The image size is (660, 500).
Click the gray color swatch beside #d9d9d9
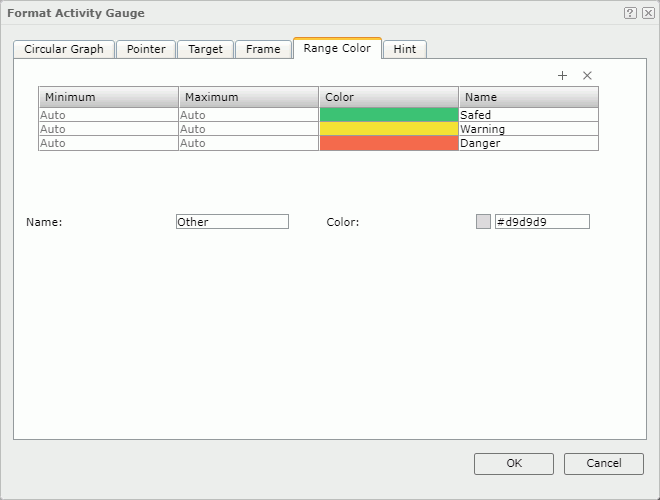click(x=483, y=222)
